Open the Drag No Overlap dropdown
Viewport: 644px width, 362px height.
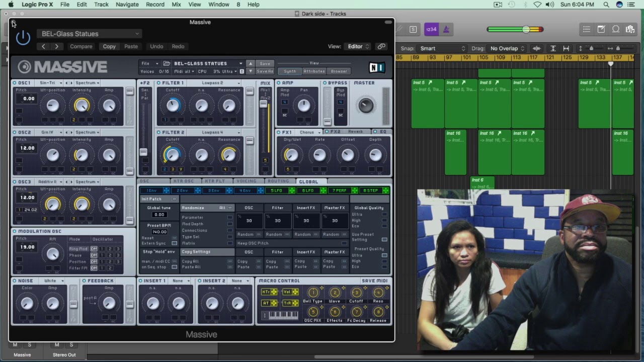coord(507,48)
